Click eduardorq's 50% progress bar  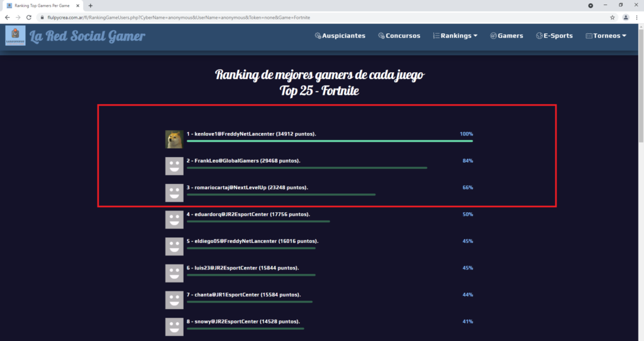point(258,221)
